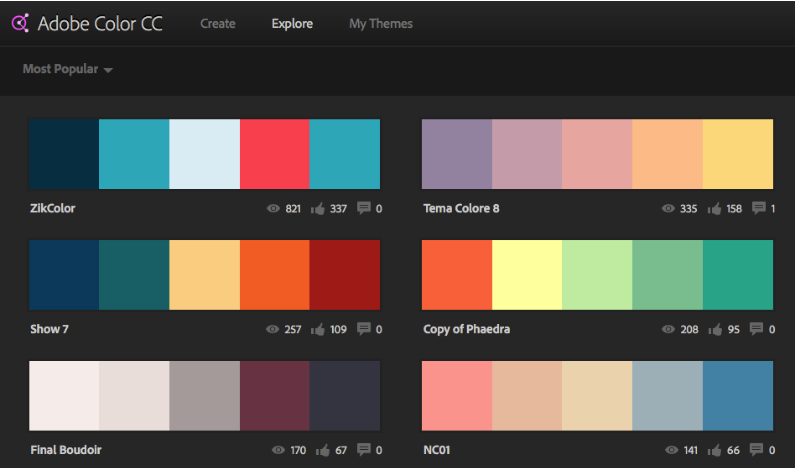Open comments icon for Final Boudoir
Image resolution: width=795 pixels, height=468 pixels.
coord(364,450)
